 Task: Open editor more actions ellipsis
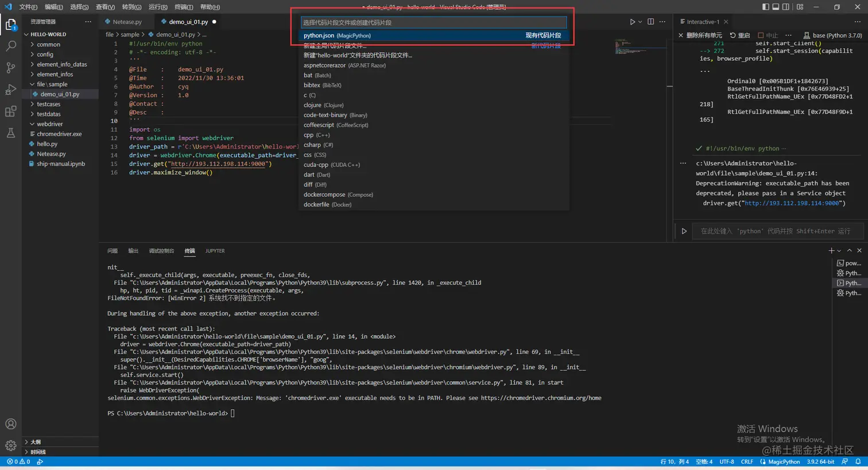coord(662,22)
